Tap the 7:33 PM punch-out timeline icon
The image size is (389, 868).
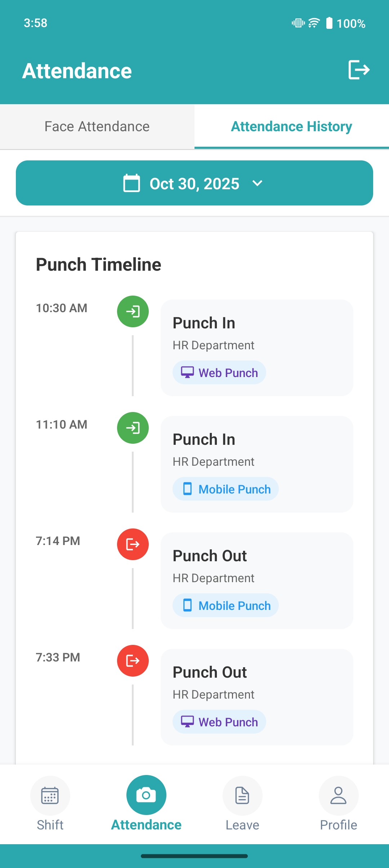133,661
